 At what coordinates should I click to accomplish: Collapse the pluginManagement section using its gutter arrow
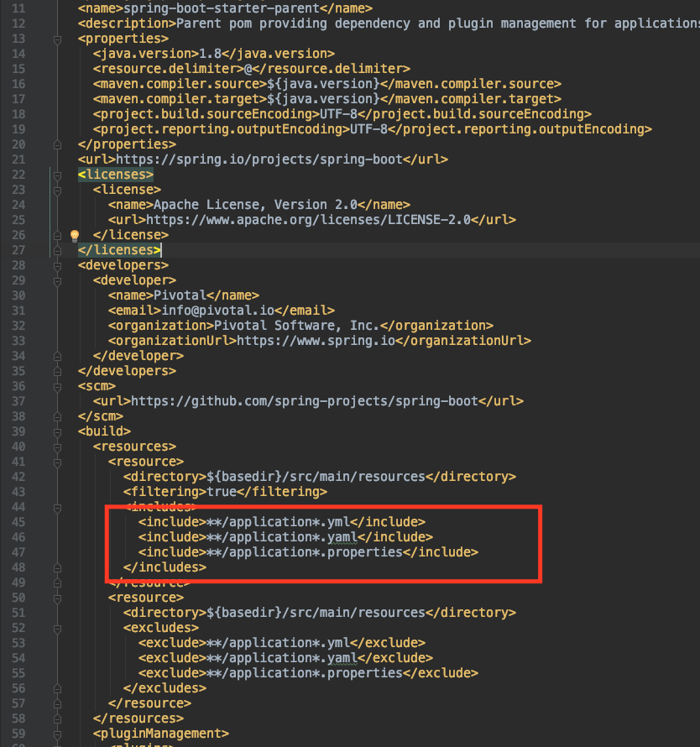coord(56,733)
